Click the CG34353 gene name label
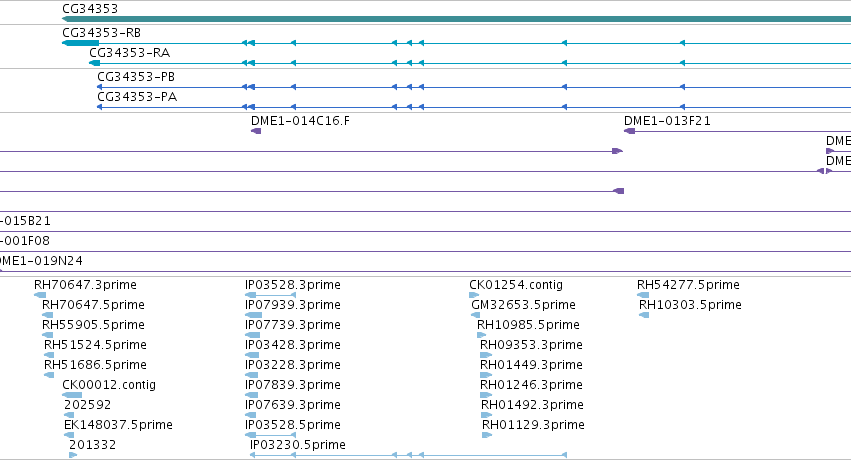The height and width of the screenshot is (460, 851). coord(90,9)
